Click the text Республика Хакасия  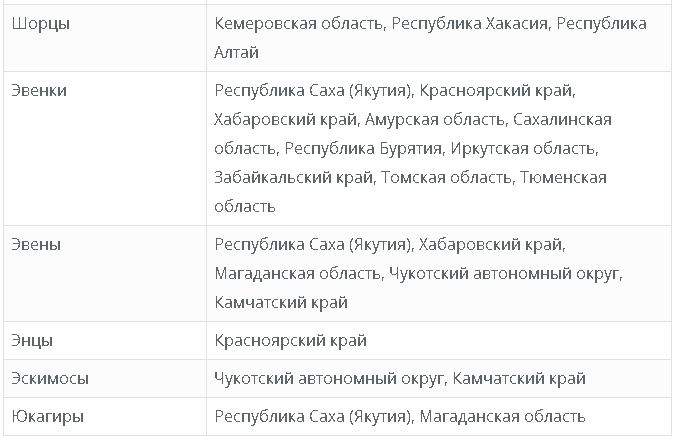point(471,23)
